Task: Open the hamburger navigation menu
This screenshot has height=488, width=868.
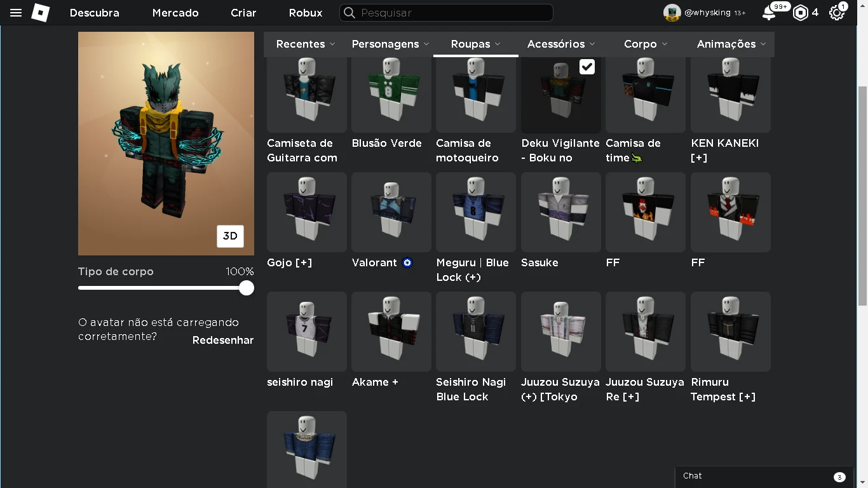Action: (16, 13)
